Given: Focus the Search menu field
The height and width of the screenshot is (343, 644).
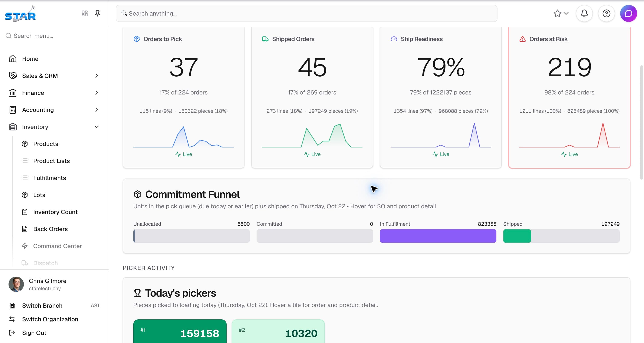Looking at the screenshot, I should (54, 36).
